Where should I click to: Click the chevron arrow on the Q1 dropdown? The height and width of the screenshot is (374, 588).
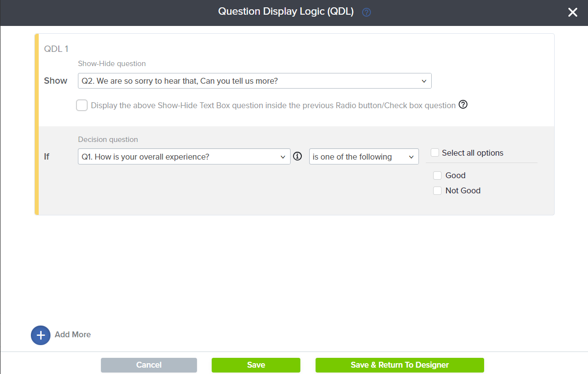point(283,157)
